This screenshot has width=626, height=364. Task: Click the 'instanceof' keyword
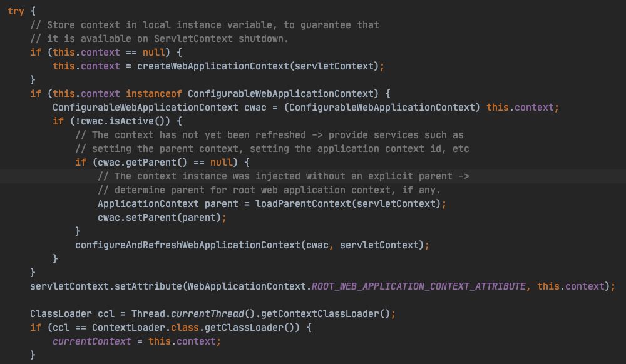pos(154,94)
